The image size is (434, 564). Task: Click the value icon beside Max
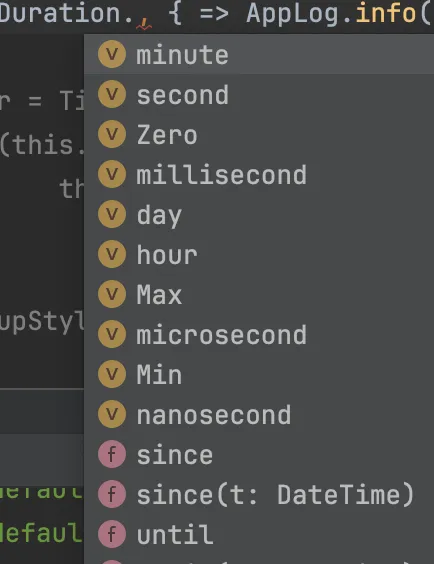[x=112, y=294]
